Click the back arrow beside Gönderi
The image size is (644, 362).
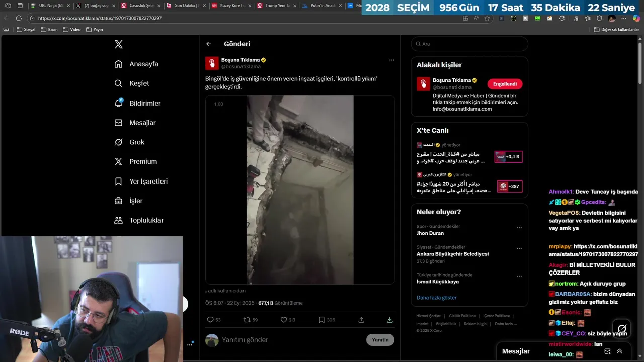coord(209,44)
